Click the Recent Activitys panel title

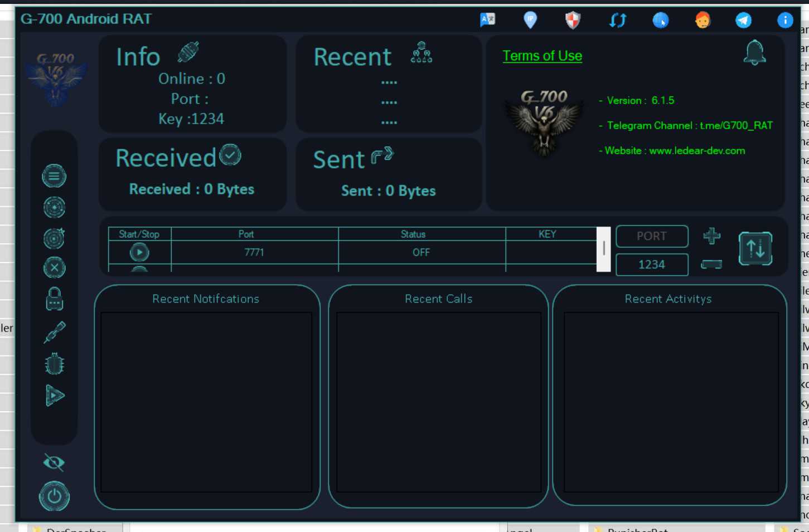668,299
